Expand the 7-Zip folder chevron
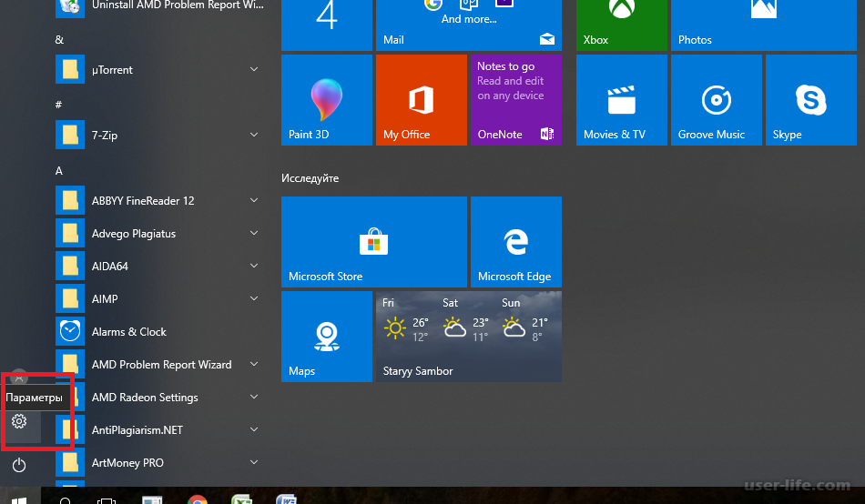Image resolution: width=865 pixels, height=504 pixels. click(254, 135)
